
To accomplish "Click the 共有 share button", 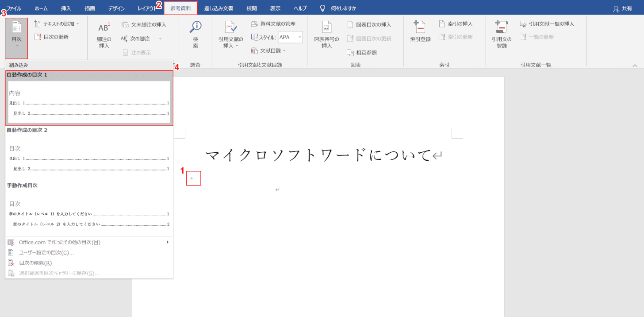I will (x=622, y=8).
